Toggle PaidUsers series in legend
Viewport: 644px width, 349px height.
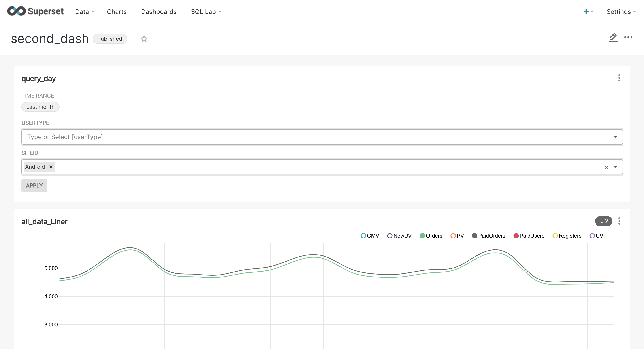coord(529,236)
